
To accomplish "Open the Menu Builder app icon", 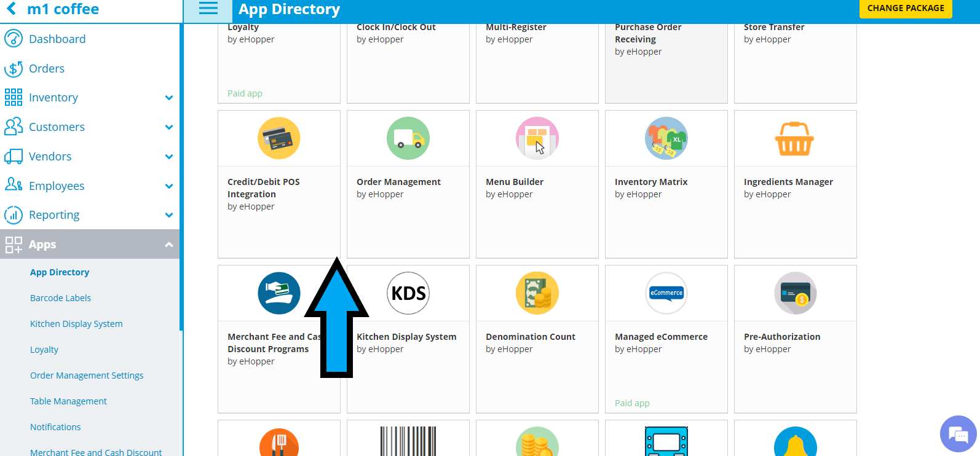I will coord(537,138).
